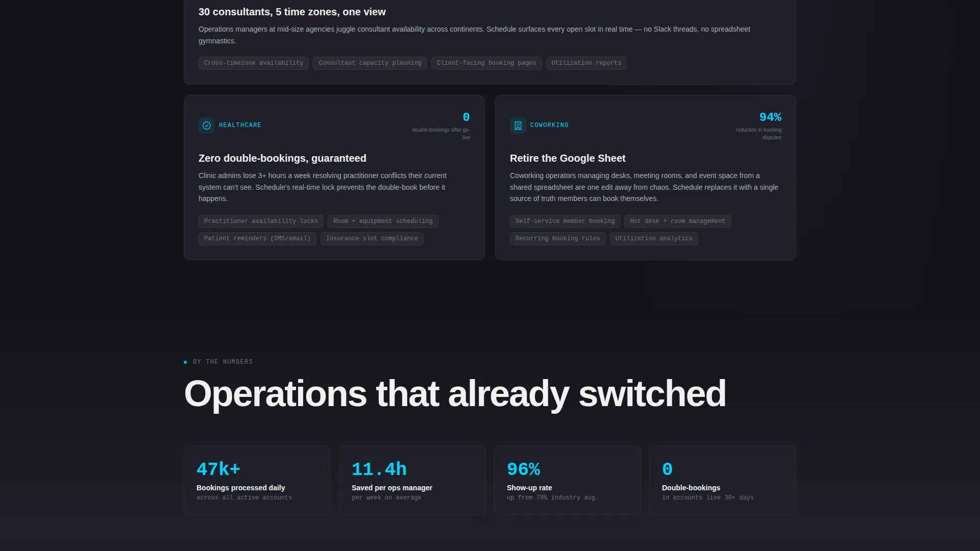This screenshot has width=980, height=551.
Task: Click the in accounts live 30+ days caption
Action: (707, 498)
